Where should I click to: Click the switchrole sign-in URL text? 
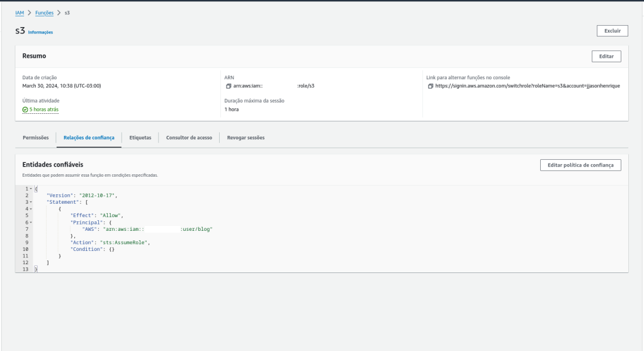(x=528, y=86)
